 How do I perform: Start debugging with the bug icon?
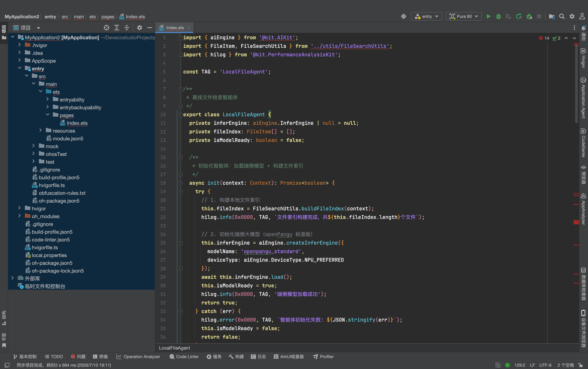(498, 16)
